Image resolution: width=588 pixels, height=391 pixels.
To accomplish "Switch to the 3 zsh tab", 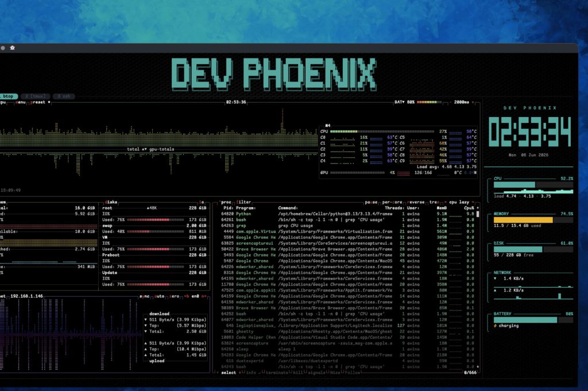I will 64,96.
